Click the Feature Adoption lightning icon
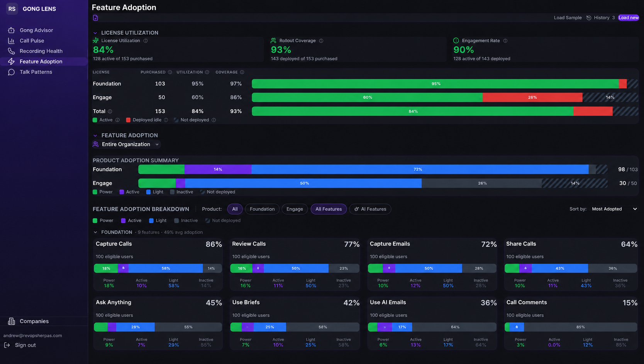644x364 pixels. coord(11,61)
